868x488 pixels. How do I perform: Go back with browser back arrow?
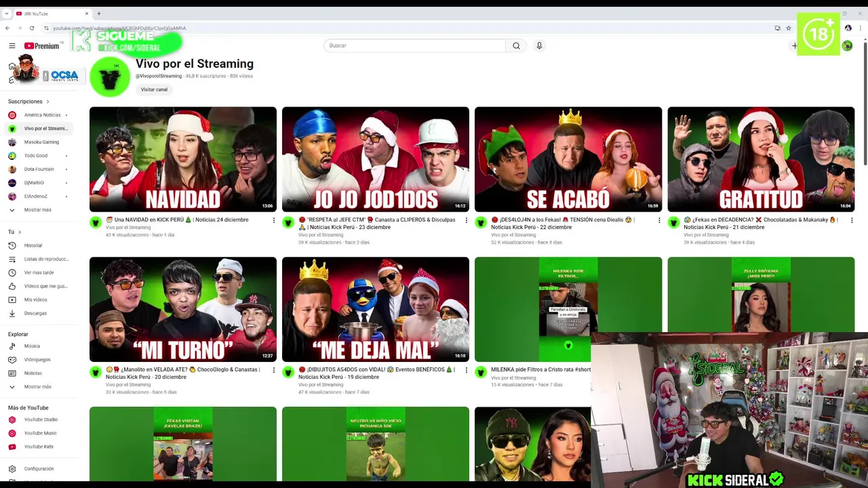coord(7,28)
